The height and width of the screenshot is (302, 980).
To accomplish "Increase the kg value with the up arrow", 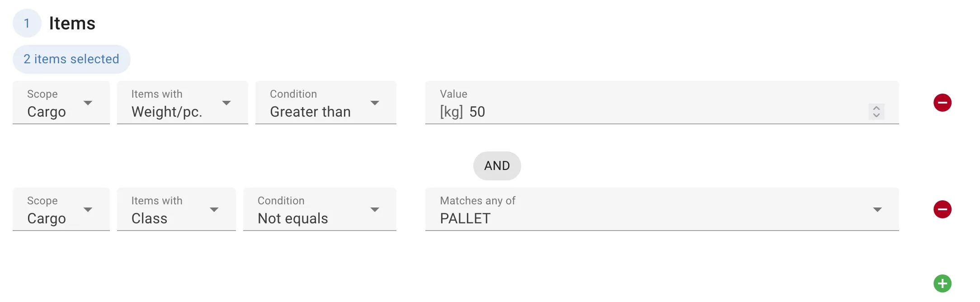I will 876,108.
